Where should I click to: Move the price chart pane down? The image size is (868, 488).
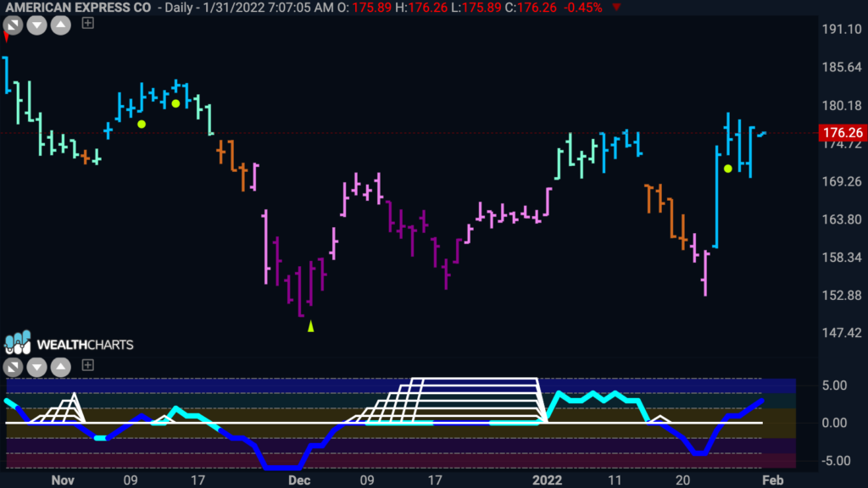(36, 25)
